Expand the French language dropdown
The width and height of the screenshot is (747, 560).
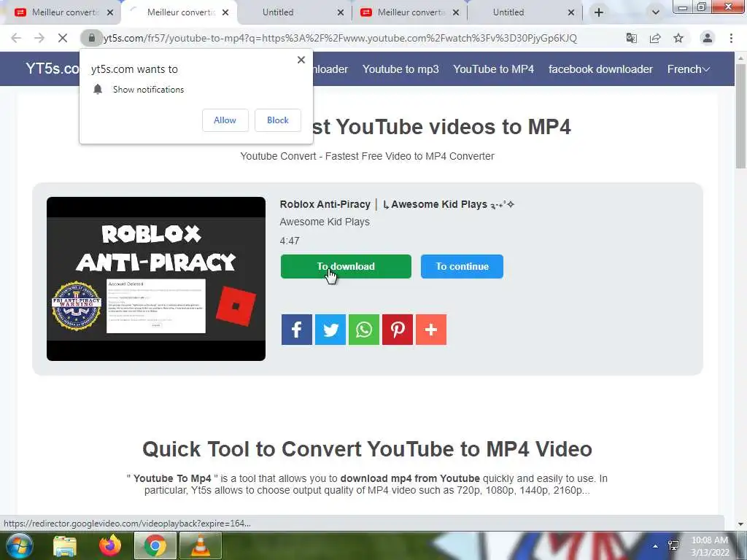coord(689,69)
